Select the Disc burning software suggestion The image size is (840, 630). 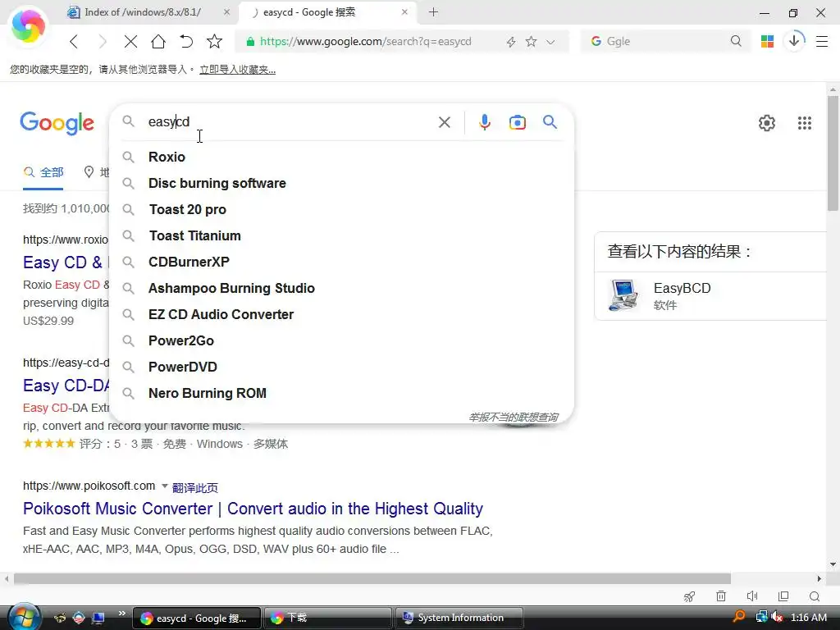click(342, 183)
